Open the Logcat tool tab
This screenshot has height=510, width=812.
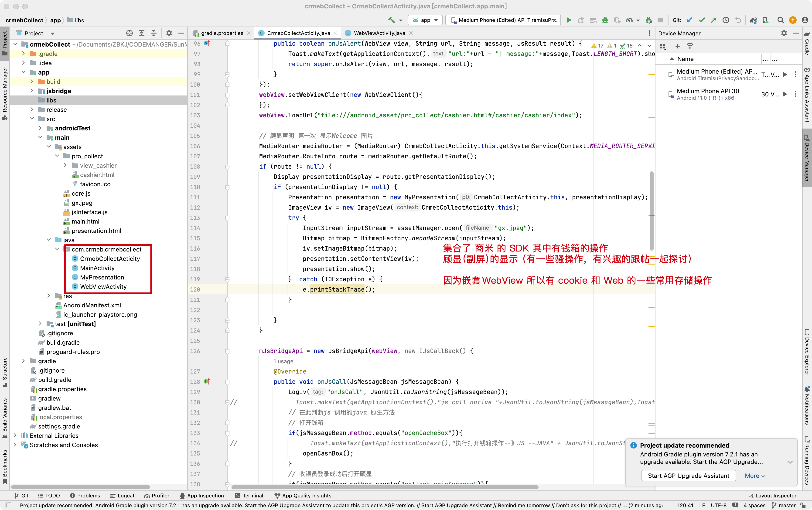[123, 496]
